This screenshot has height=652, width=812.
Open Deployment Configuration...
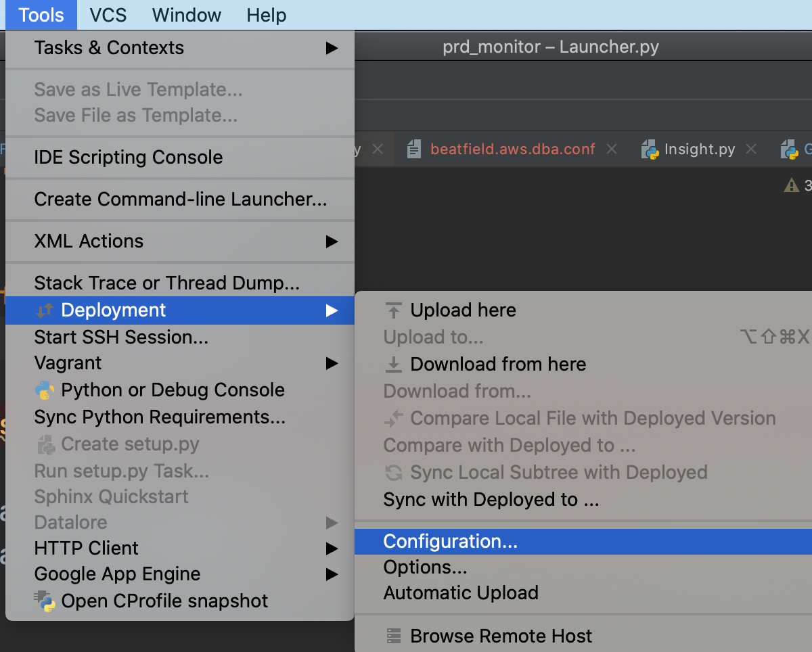[x=583, y=542]
